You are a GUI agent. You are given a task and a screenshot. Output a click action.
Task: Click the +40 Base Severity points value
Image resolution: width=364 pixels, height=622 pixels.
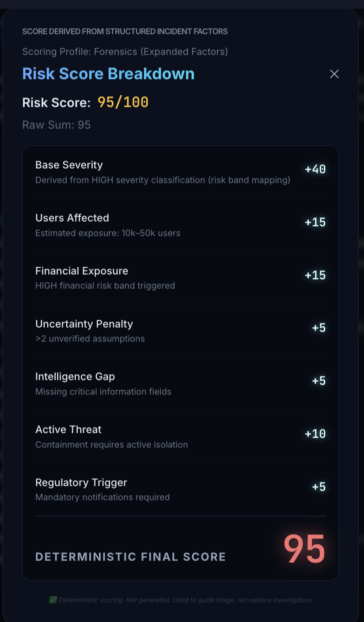[x=315, y=169]
